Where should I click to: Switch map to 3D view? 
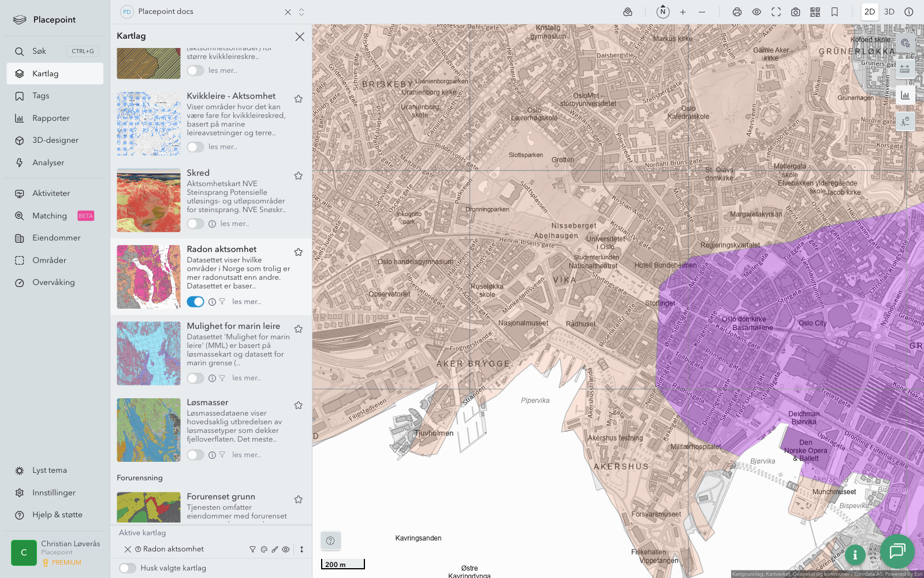pyautogui.click(x=889, y=12)
